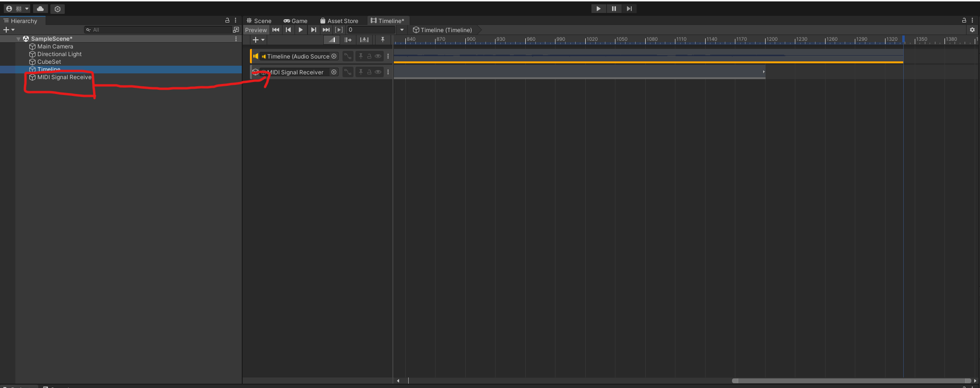The height and width of the screenshot is (388, 980).
Task: Open the Timeline add track dropdown
Action: pos(259,40)
